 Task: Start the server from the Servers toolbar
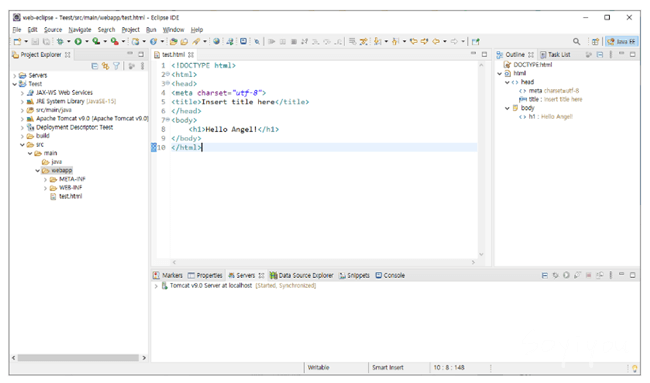566,275
